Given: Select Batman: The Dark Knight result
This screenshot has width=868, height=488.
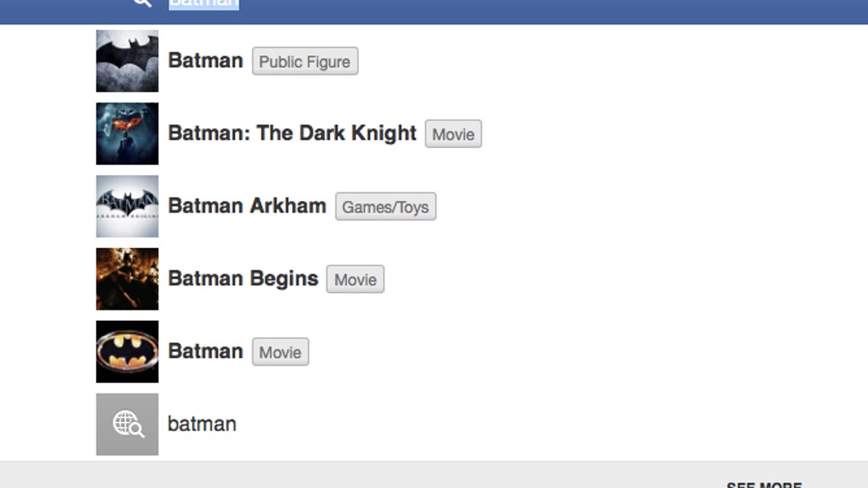Looking at the screenshot, I should pos(292,134).
